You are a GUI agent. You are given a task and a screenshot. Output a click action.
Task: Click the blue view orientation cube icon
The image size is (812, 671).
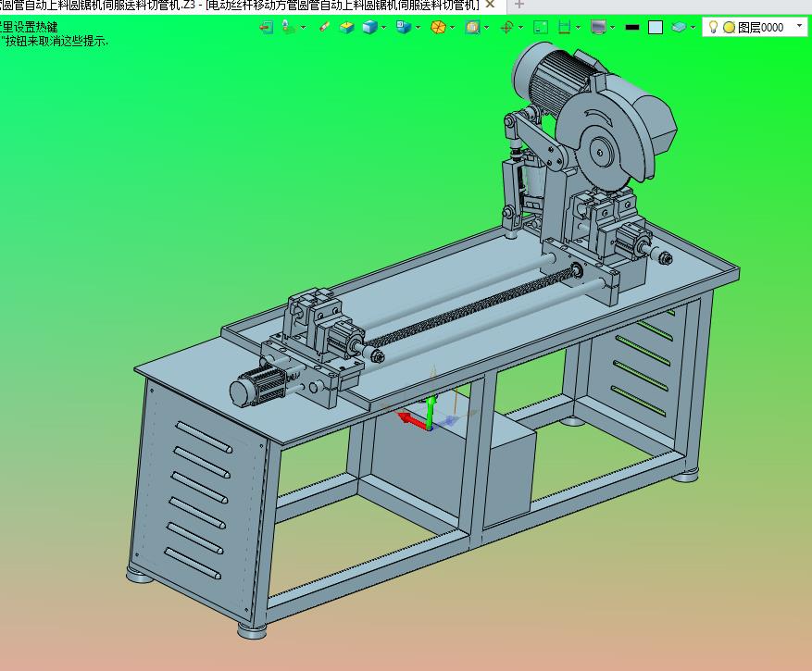404,27
